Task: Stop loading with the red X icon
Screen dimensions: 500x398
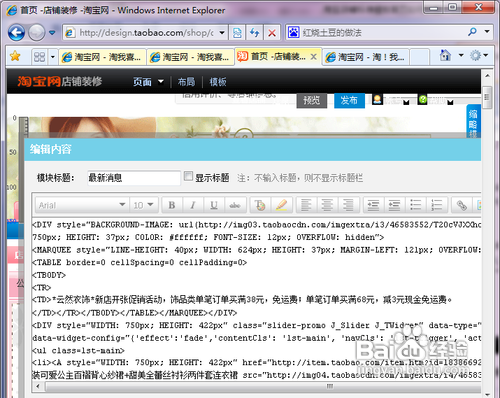Action: pos(272,33)
